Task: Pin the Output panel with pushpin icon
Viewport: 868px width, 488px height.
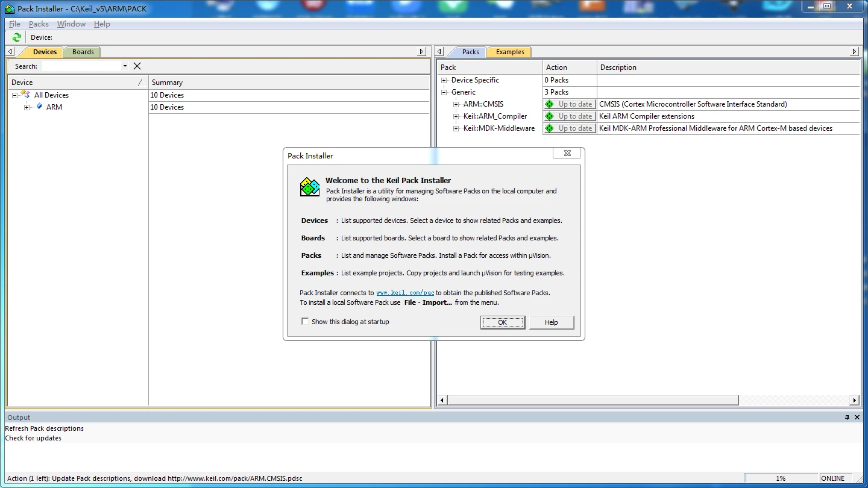Action: tap(847, 418)
